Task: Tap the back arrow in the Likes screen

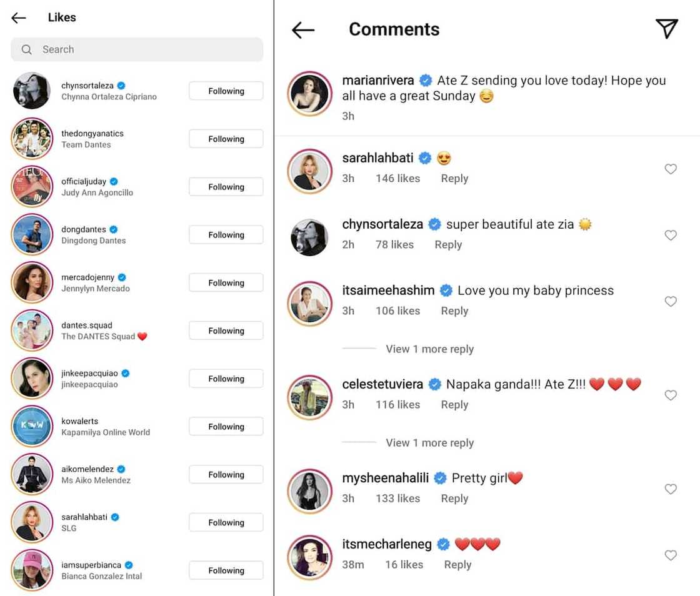Action: coord(19,17)
